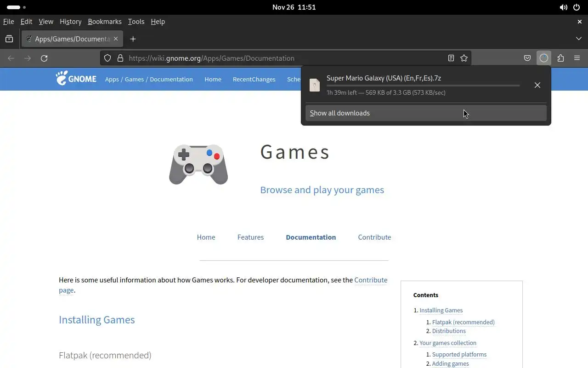The height and width of the screenshot is (368, 588).
Task: Click Installing Games heading
Action: click(x=97, y=320)
